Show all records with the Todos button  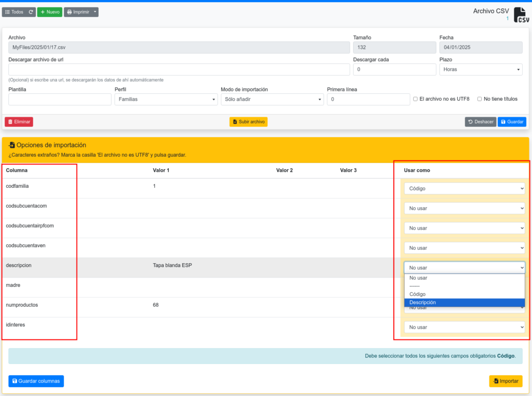(x=15, y=12)
